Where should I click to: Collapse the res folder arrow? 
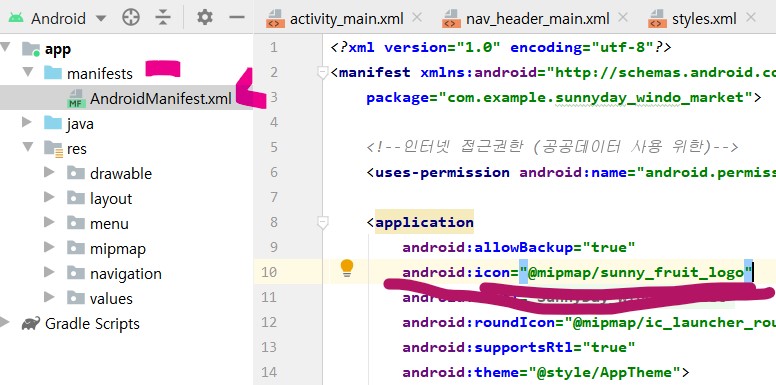click(x=28, y=146)
